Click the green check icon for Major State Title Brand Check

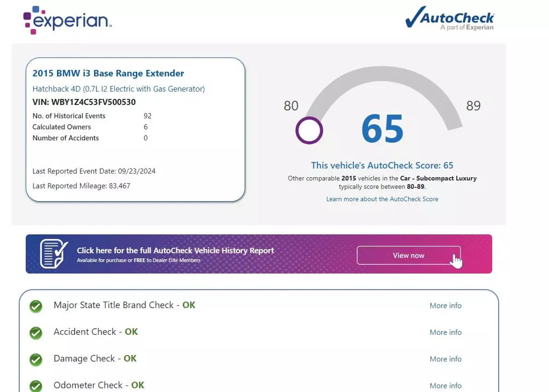(x=36, y=306)
